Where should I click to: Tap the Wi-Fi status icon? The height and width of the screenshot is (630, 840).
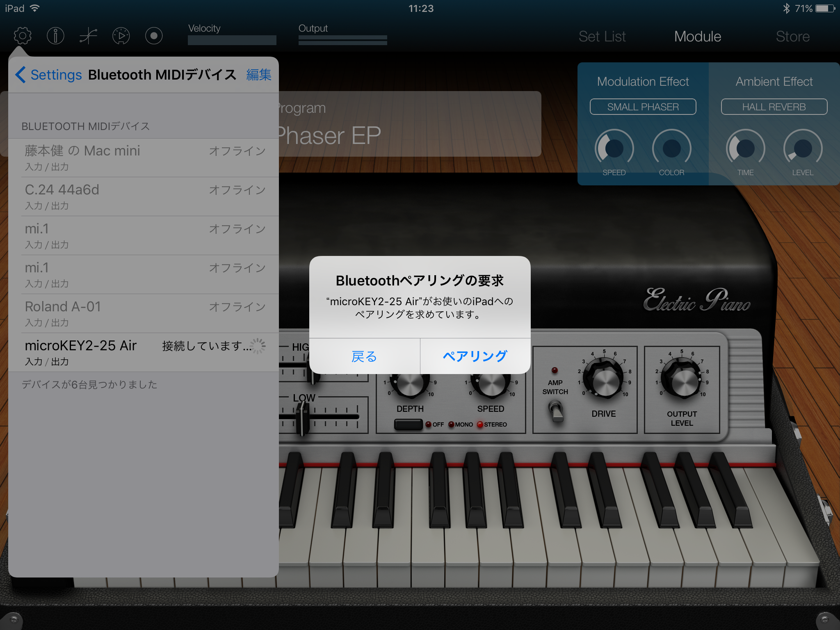click(x=35, y=8)
